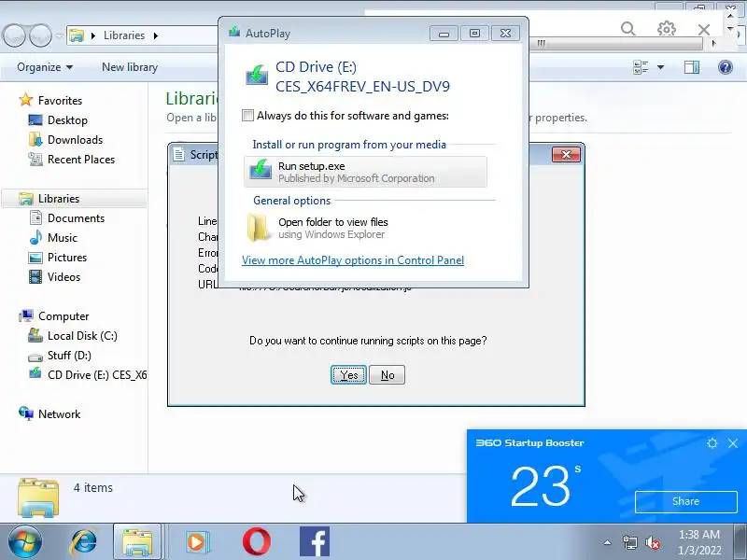Open the 360 Startup Booster settings gear
747x560 pixels.
[x=712, y=443]
